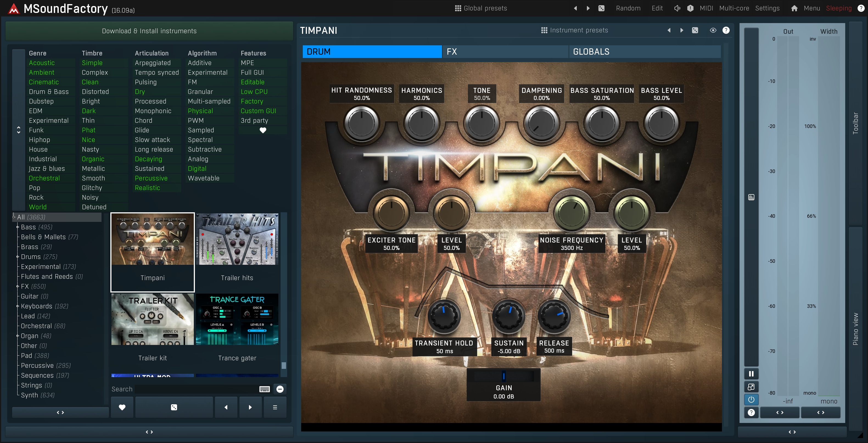Pause the output meter
This screenshot has height=443, width=868.
751,374
